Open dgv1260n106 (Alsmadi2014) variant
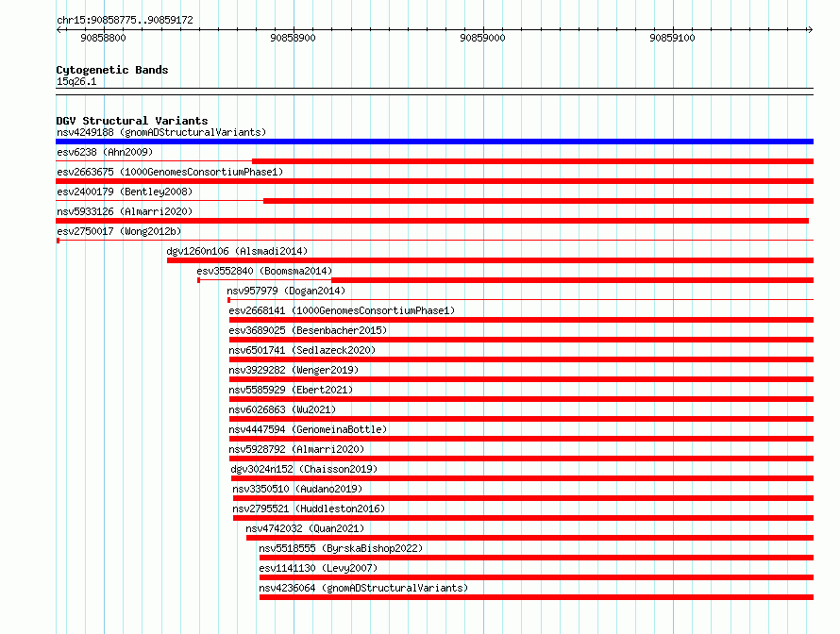 tap(237, 251)
